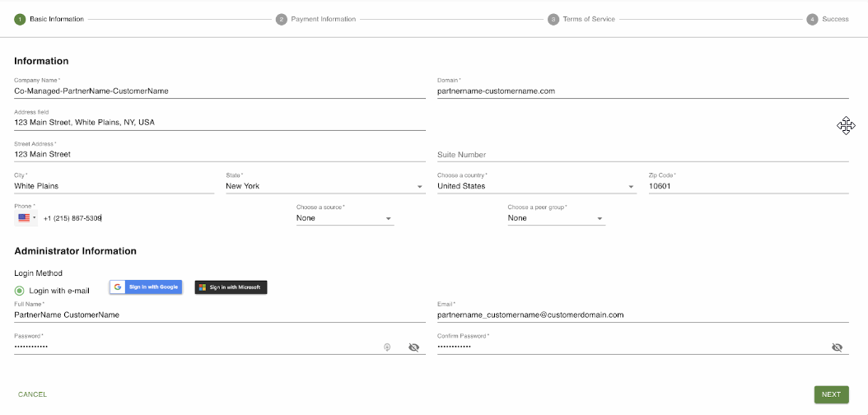Open the Choose a country dropdown
This screenshot has height=415, width=868.
[x=536, y=187]
